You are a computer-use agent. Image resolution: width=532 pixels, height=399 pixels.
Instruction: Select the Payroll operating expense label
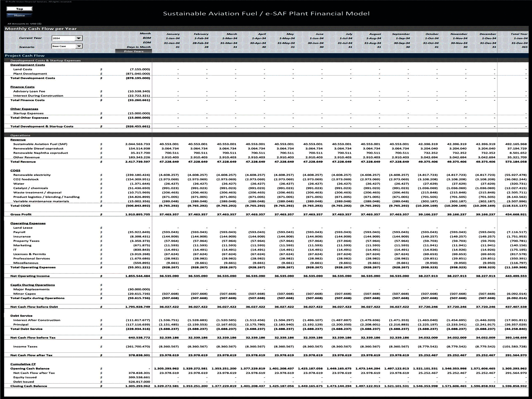[19, 232]
